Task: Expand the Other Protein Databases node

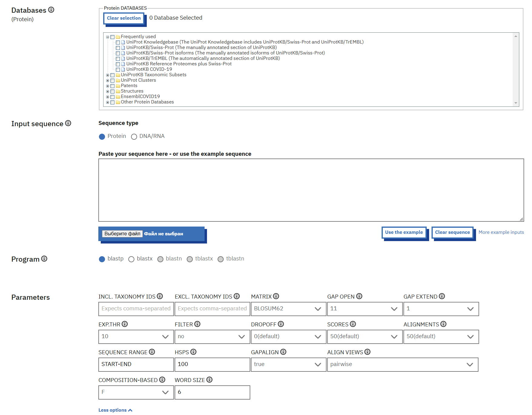Action: tap(107, 102)
